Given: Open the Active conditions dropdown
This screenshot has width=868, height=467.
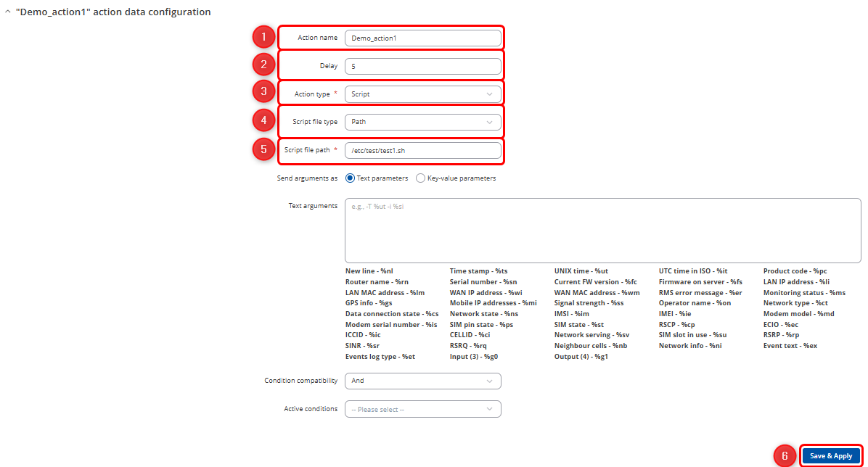Looking at the screenshot, I should point(422,409).
